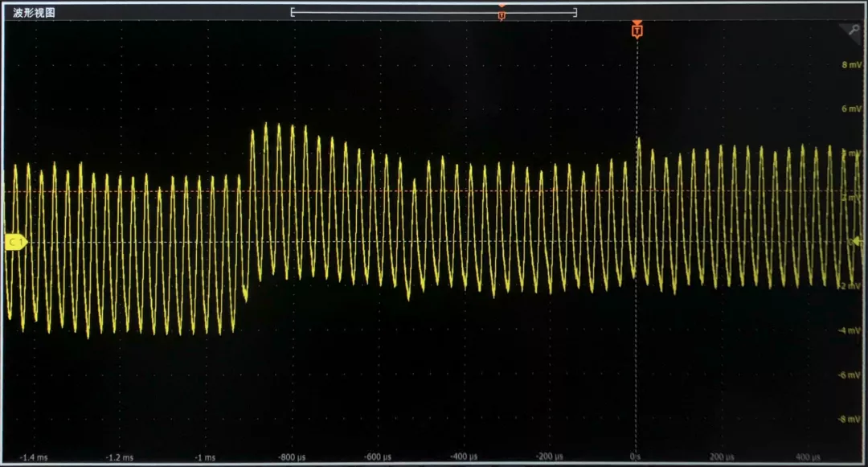Click the 波形视图 title label

click(x=35, y=13)
